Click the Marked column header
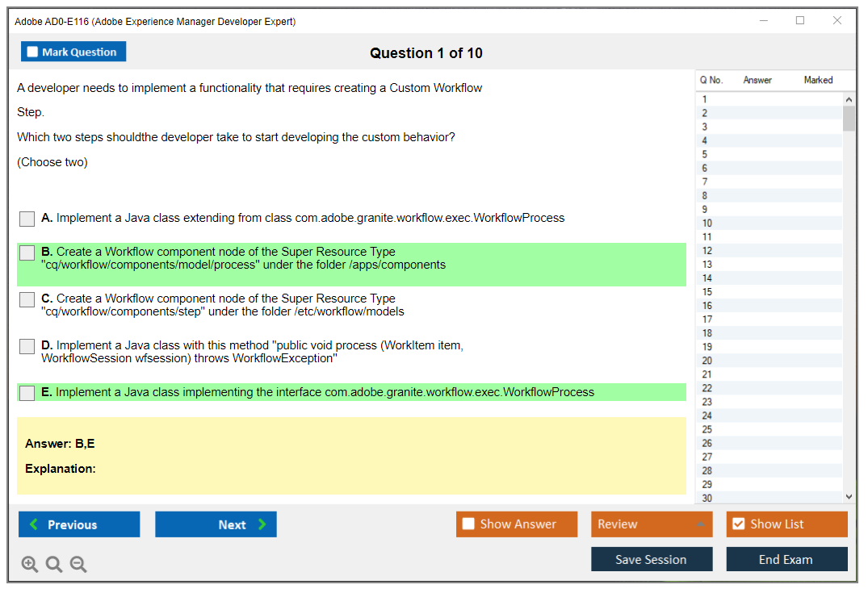The height and width of the screenshot is (593, 868). click(x=818, y=80)
